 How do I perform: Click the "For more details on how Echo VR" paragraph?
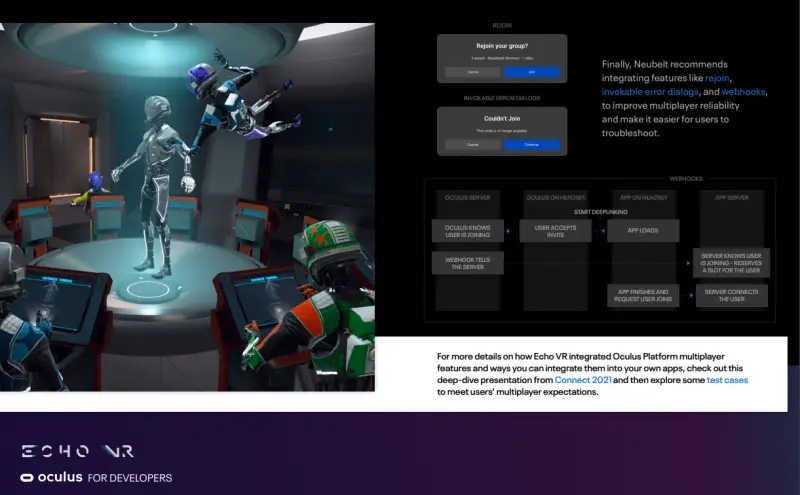pos(592,374)
